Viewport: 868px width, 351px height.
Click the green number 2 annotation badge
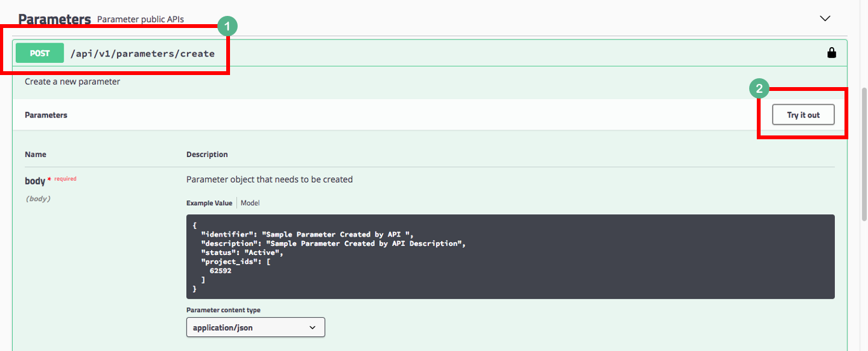759,88
